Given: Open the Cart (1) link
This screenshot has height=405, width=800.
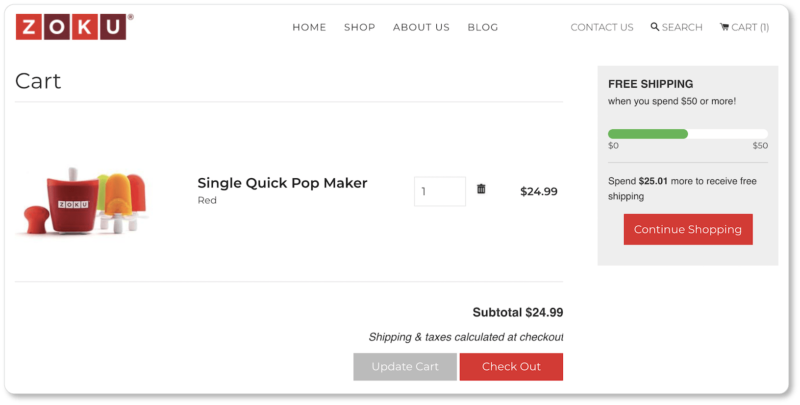Looking at the screenshot, I should pos(750,27).
